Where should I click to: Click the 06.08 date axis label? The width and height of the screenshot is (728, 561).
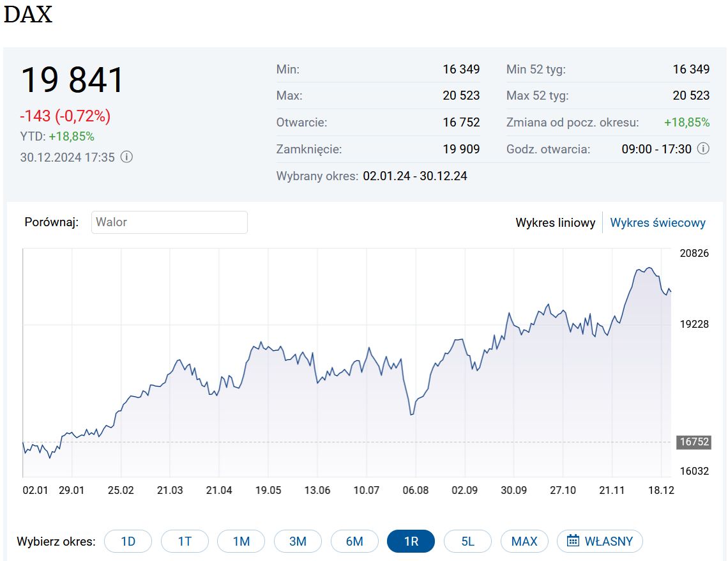pyautogui.click(x=416, y=491)
